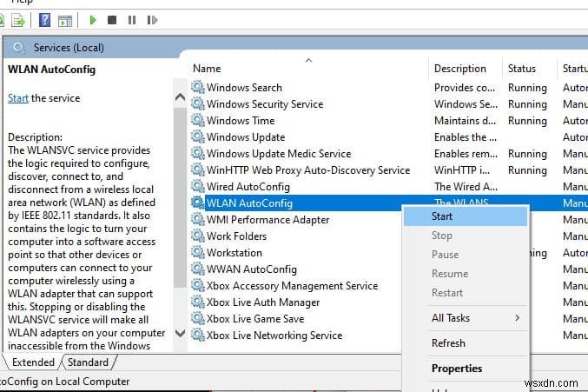Sort by the Name column header
Image resolution: width=588 pixels, height=392 pixels.
308,69
